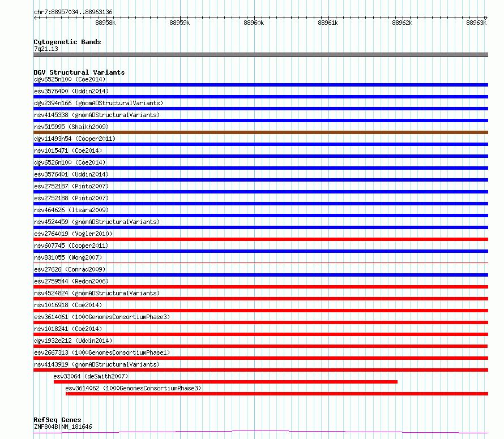
Task: Select the blue bar under esv27626 (Conrad2009)
Action: (260, 275)
